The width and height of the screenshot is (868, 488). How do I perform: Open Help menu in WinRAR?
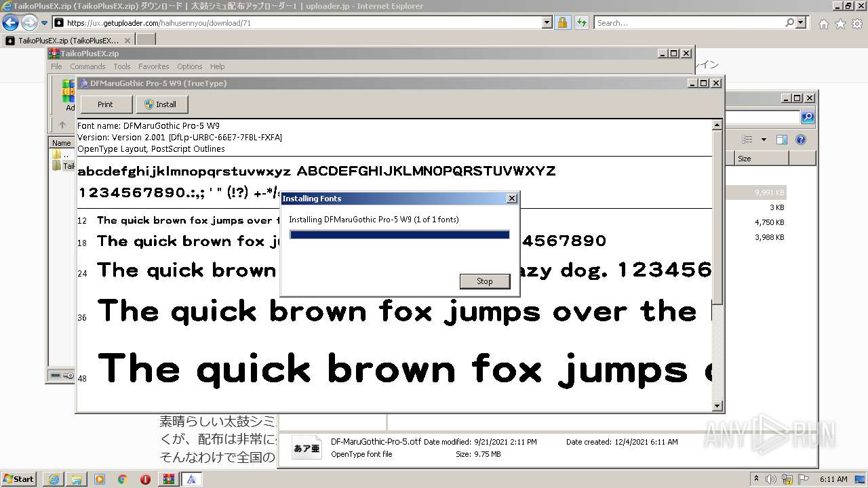pyautogui.click(x=217, y=66)
